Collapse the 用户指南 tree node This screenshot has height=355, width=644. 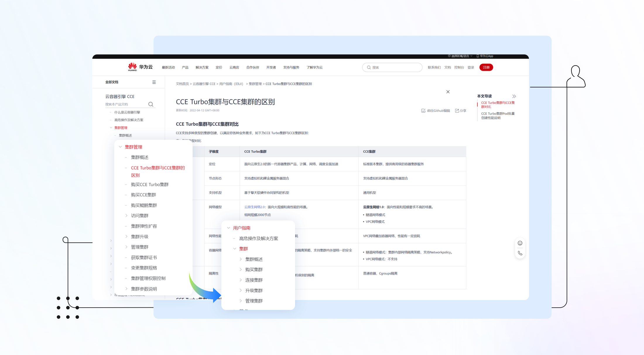point(229,228)
